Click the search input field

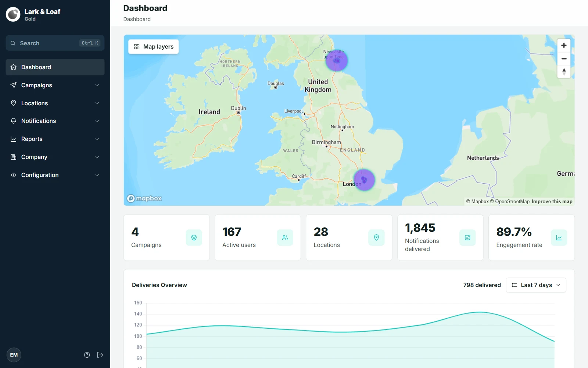(55, 43)
